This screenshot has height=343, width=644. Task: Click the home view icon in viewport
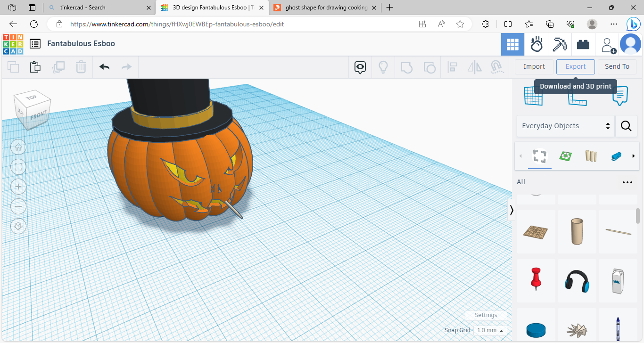pyautogui.click(x=18, y=147)
